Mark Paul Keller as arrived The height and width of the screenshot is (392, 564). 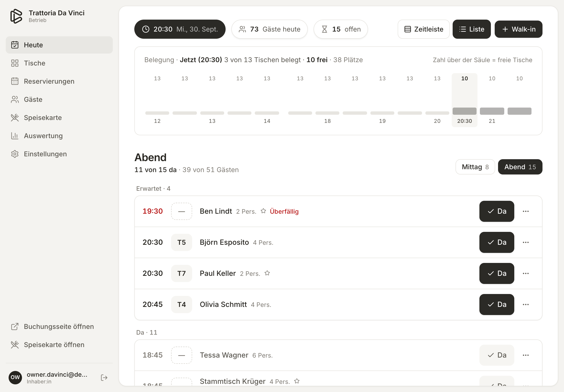(x=496, y=273)
